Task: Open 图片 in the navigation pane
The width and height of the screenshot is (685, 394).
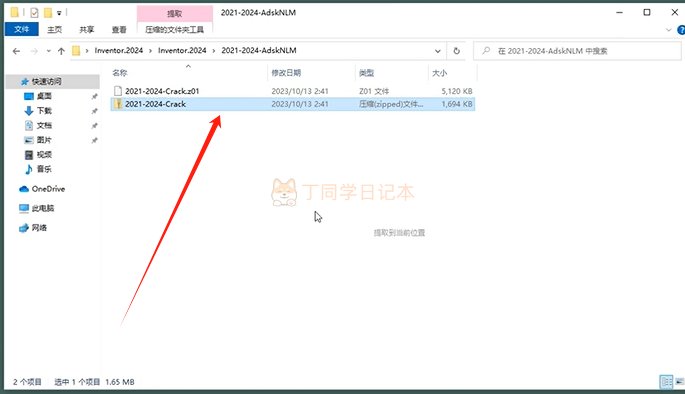Action: pos(44,140)
